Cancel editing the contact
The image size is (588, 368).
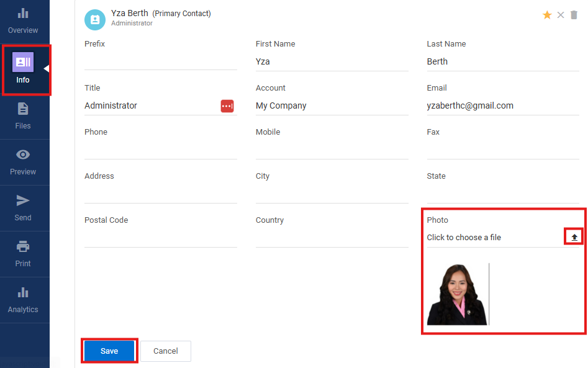pyautogui.click(x=165, y=351)
